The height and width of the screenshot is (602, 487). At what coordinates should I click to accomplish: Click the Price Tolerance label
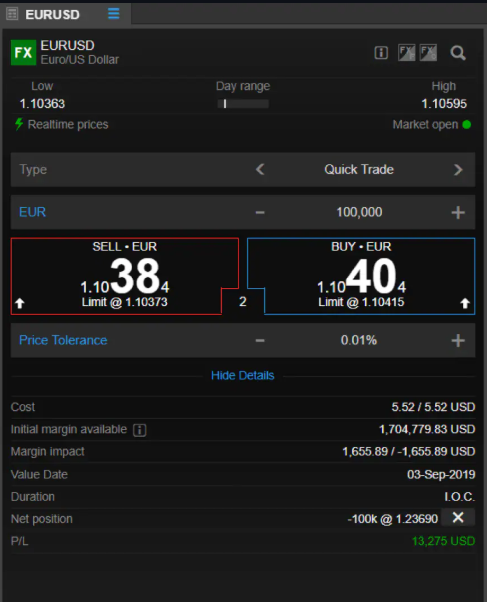(63, 340)
